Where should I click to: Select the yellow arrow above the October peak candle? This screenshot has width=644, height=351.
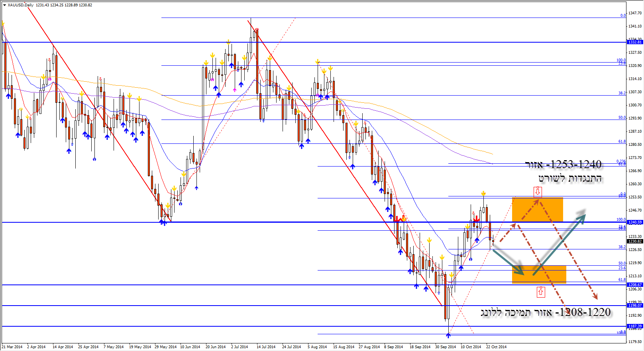click(483, 193)
